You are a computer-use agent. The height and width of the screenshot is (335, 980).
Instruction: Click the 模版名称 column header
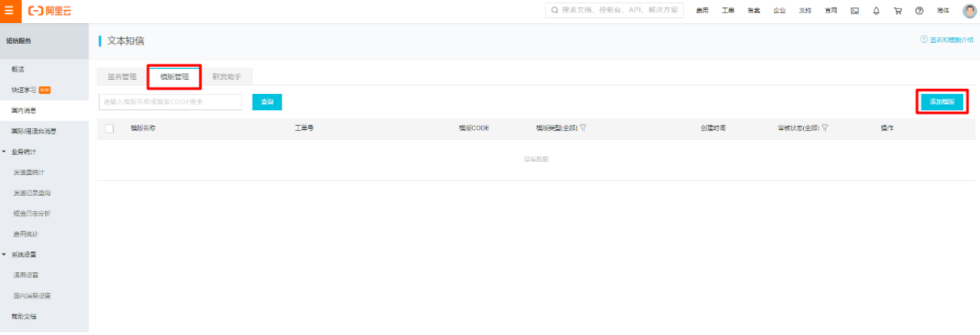pyautogui.click(x=143, y=128)
